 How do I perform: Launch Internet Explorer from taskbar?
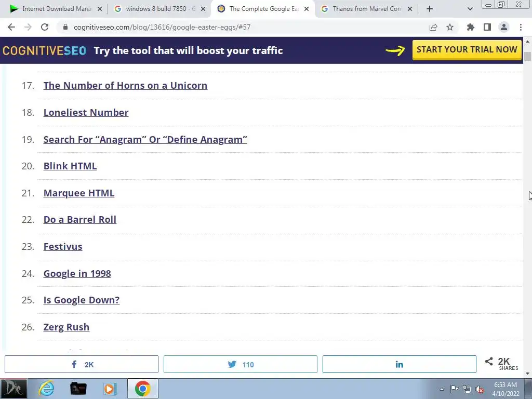coord(46,389)
